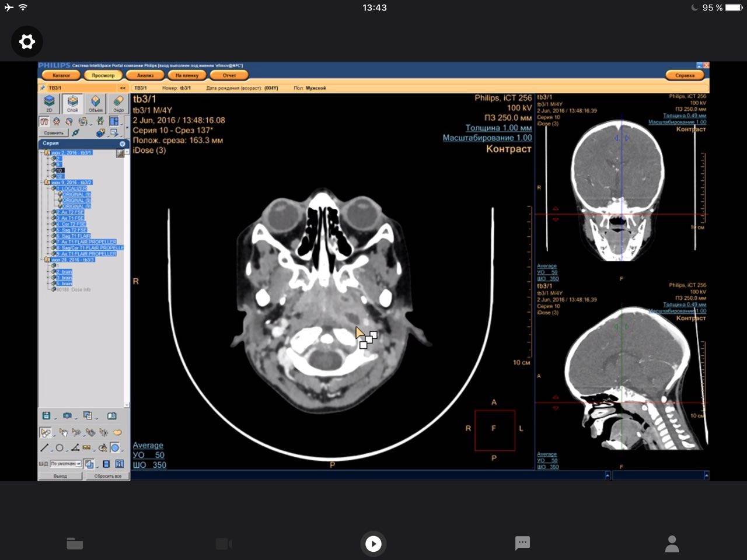Select series 10 in the tree
747x560 pixels.
click(60, 170)
